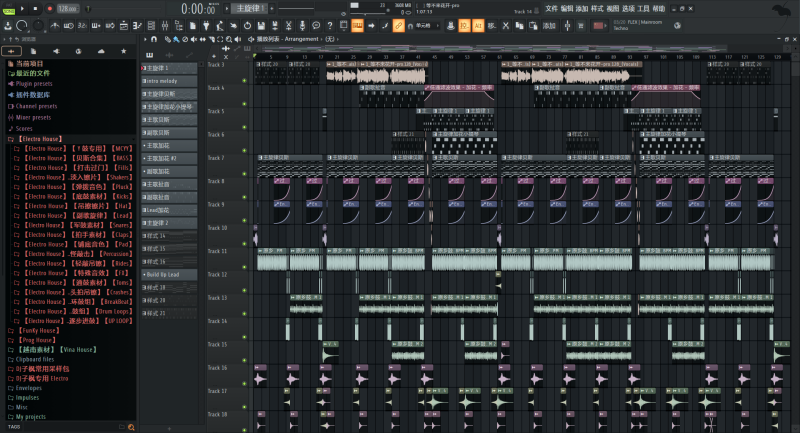Click the plugin picker plug icon
This screenshot has height=433, width=800.
[x=206, y=26]
